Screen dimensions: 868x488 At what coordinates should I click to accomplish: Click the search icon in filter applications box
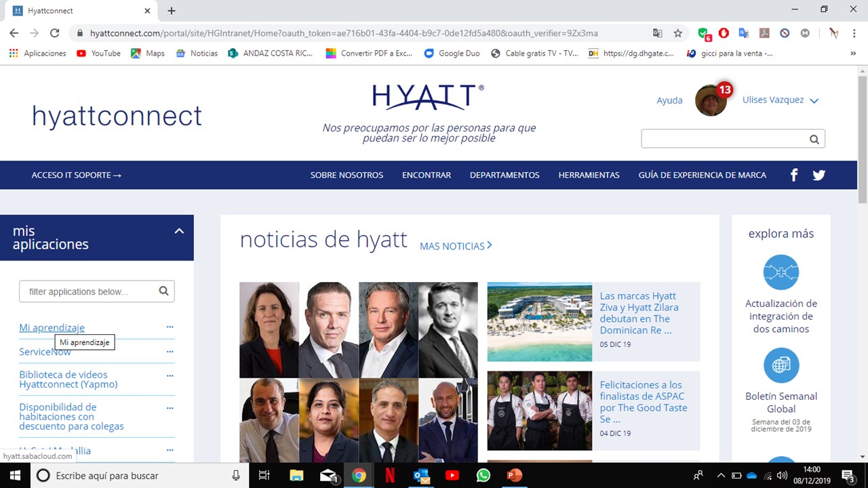[163, 291]
